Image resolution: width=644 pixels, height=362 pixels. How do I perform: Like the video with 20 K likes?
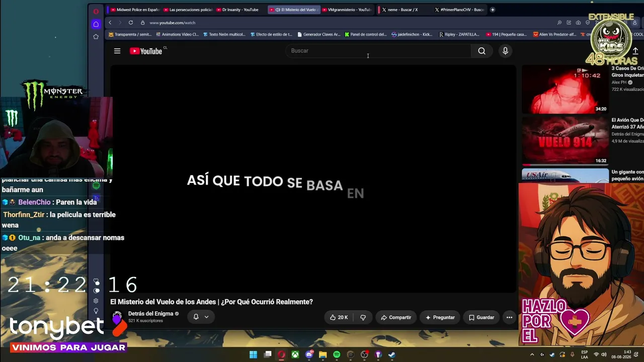(339, 317)
